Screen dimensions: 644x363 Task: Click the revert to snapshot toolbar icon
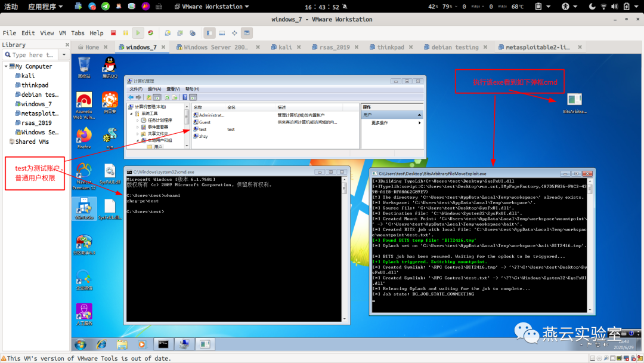[180, 33]
